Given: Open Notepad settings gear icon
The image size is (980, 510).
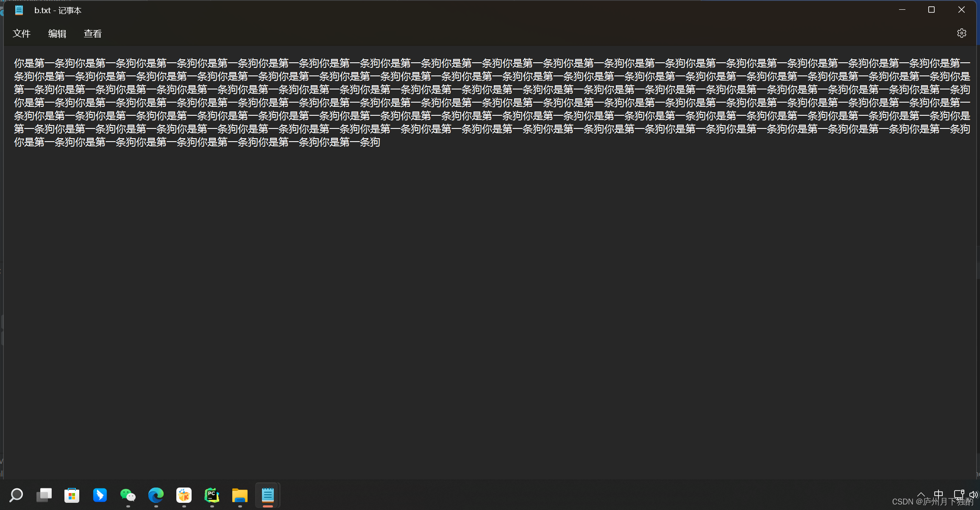Looking at the screenshot, I should click(x=961, y=33).
